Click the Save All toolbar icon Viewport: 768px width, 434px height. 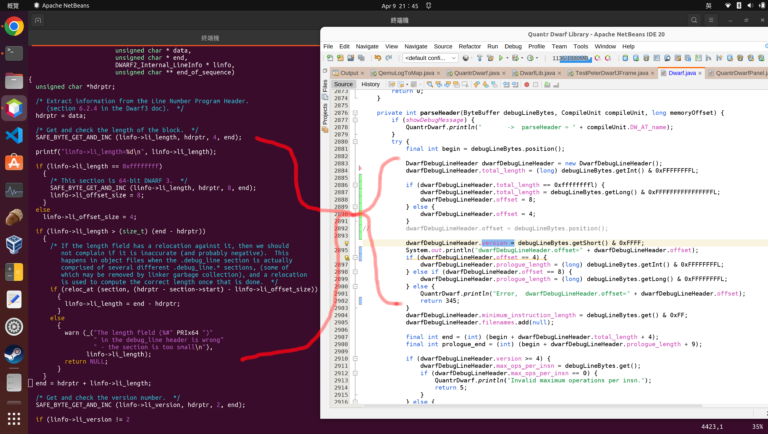point(361,58)
